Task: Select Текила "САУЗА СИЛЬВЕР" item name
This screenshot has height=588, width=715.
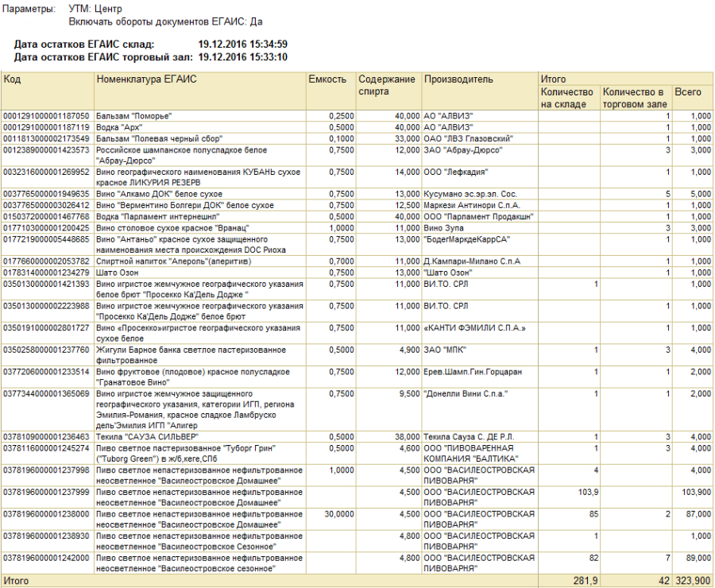Action: [x=147, y=437]
